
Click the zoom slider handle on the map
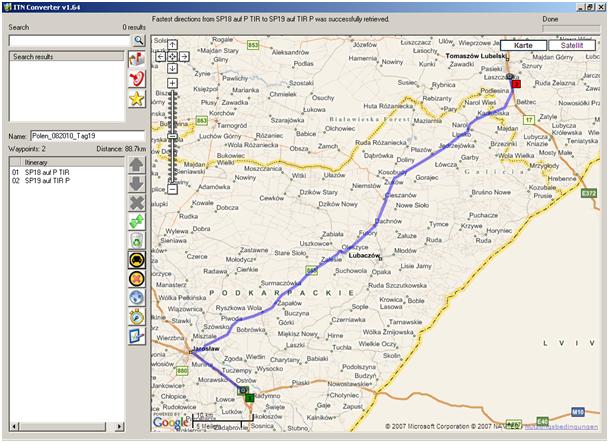[x=172, y=136]
